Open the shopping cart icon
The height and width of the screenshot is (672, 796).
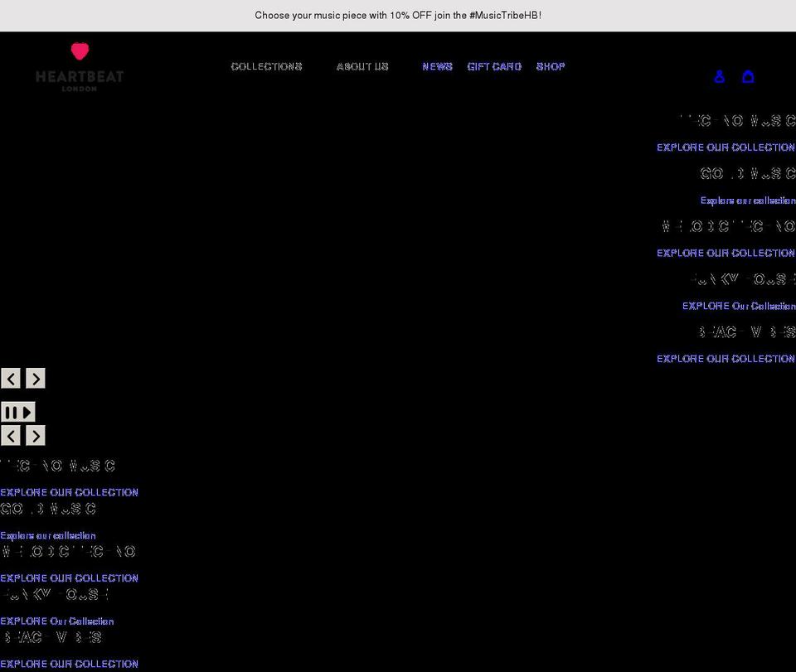tap(748, 76)
